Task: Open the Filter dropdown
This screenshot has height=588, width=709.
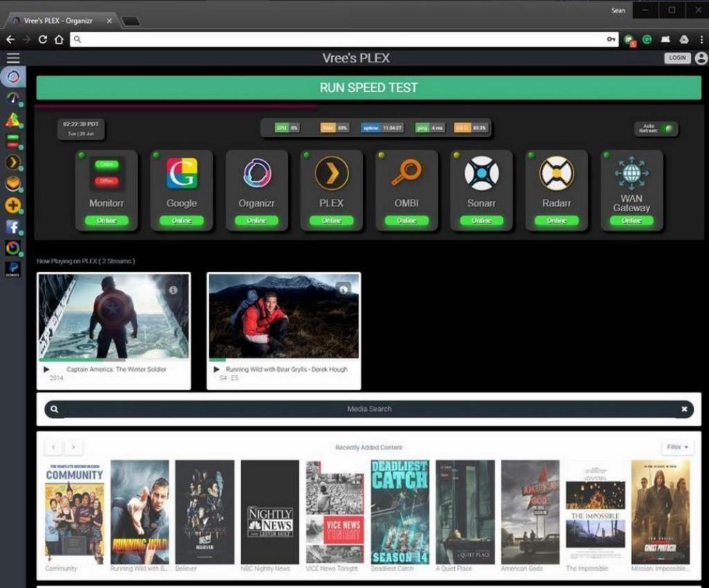Action: click(x=677, y=447)
